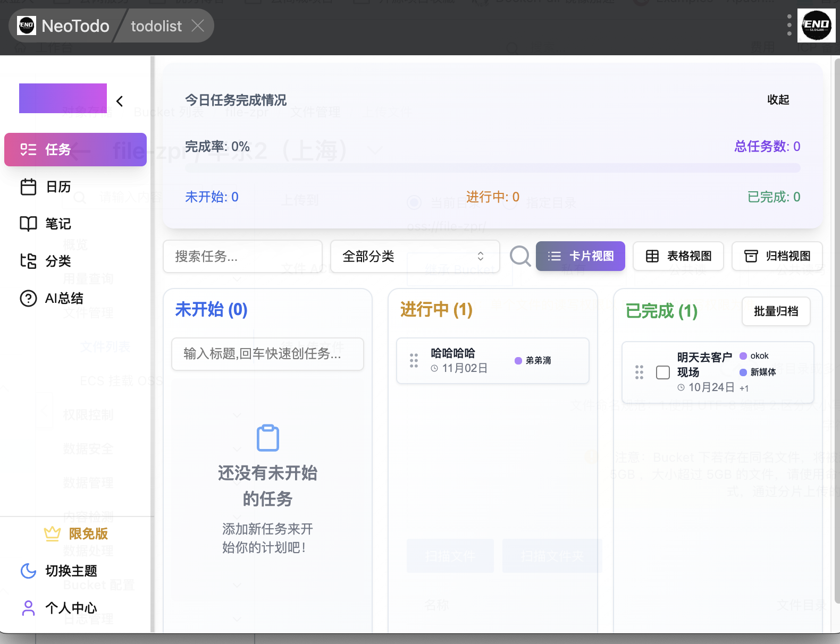Open the 明天去客户现场 task title
Image resolution: width=840 pixels, height=644 pixels.
[704, 365]
